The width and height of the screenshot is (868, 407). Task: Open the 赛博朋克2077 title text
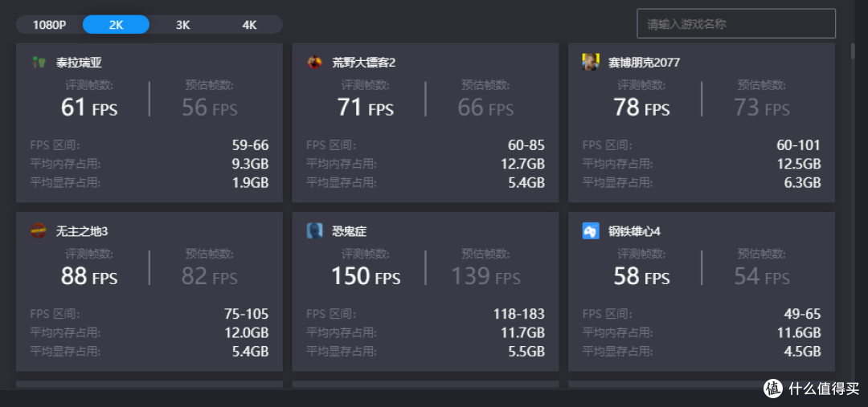pos(644,63)
